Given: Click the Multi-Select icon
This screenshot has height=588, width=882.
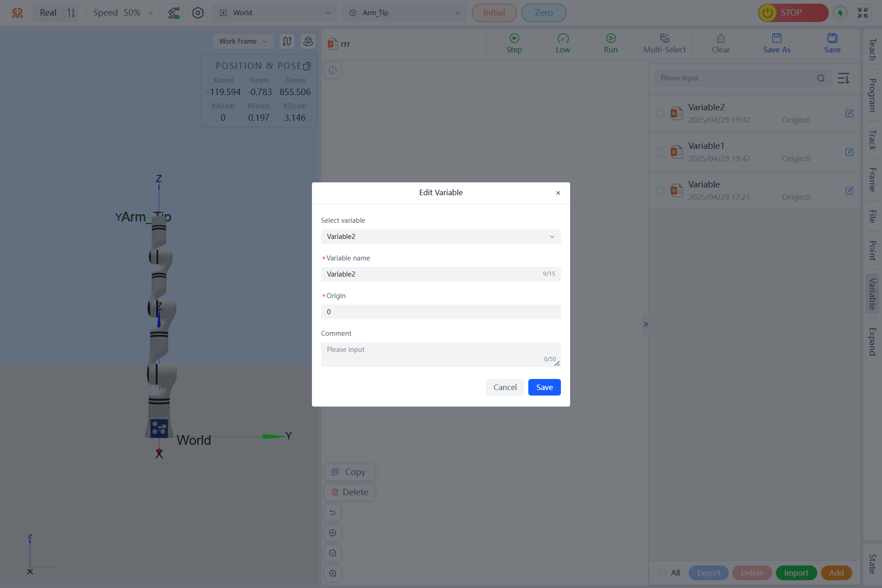Looking at the screenshot, I should [x=664, y=38].
